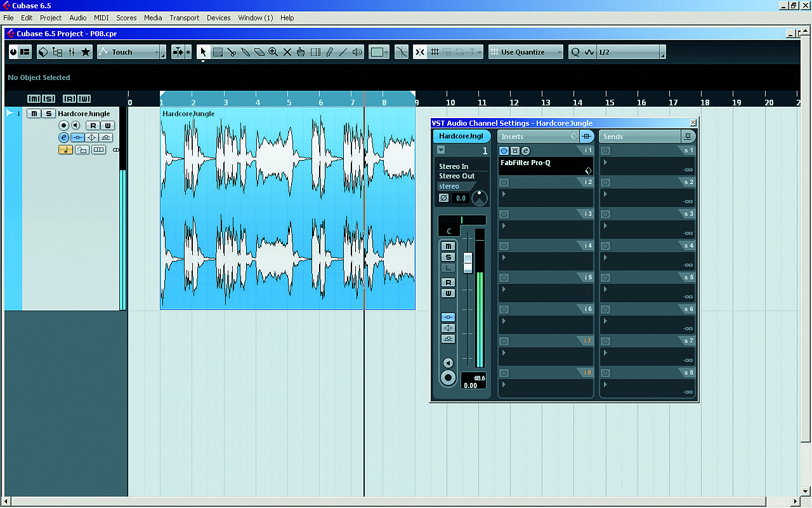The image size is (812, 508).
Task: Select the Draw pencil tool
Action: point(329,52)
